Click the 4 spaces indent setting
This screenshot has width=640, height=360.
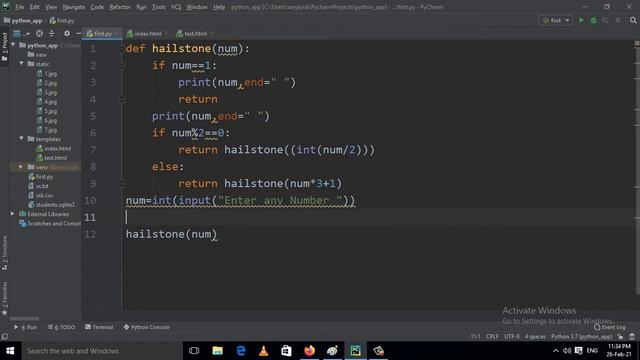pos(535,336)
